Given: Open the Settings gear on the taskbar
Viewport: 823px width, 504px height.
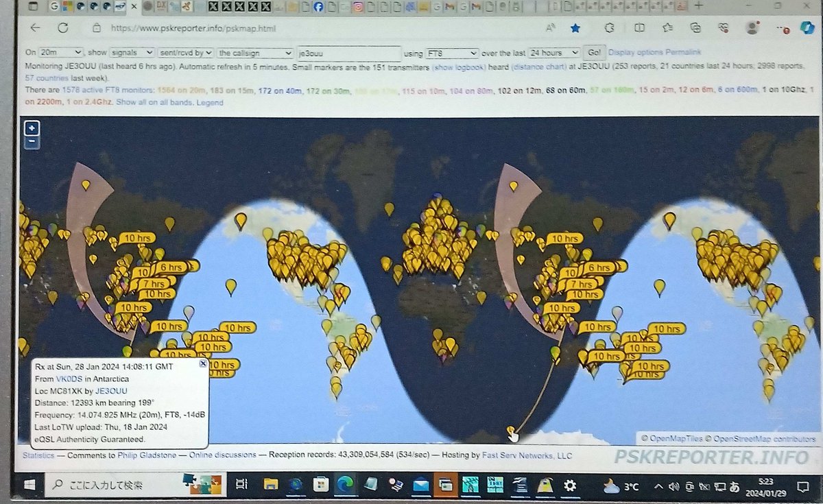Looking at the screenshot, I should [570, 485].
